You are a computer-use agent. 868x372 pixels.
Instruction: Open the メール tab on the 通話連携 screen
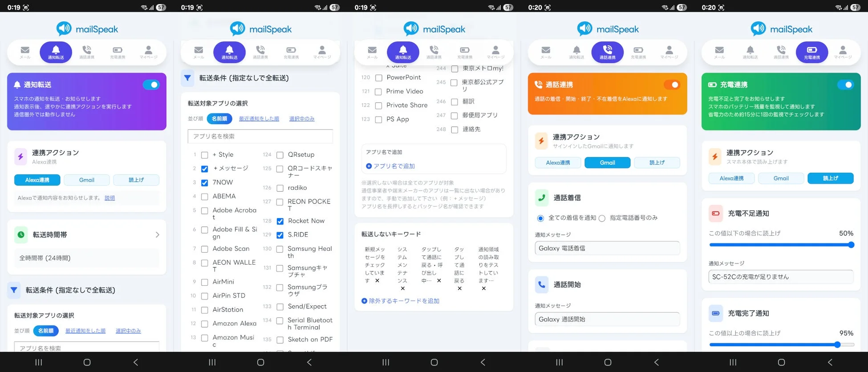pyautogui.click(x=546, y=52)
